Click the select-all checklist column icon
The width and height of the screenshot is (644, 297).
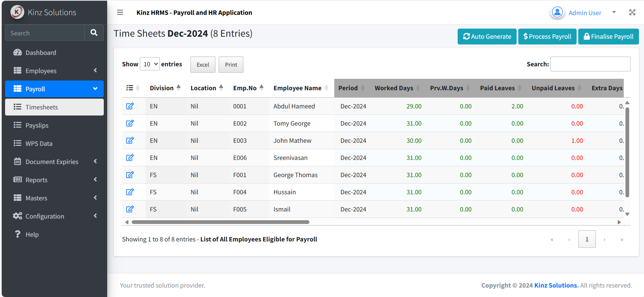[x=130, y=88]
